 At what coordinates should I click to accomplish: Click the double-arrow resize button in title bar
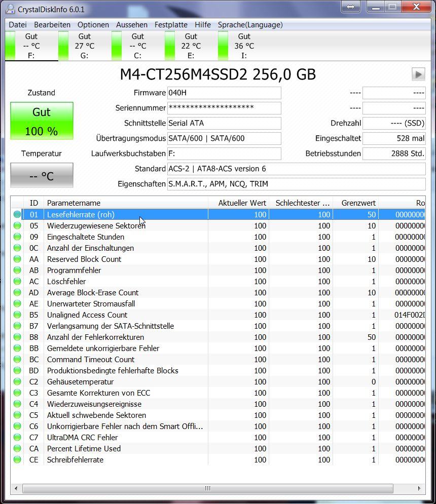[351, 7]
